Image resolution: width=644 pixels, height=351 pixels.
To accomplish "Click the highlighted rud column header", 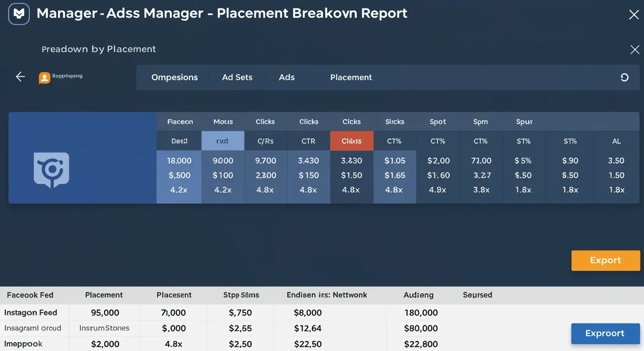I will 223,141.
